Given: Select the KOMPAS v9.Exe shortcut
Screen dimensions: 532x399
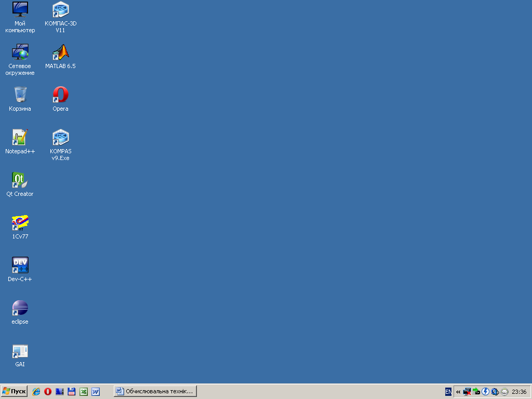Looking at the screenshot, I should (x=60, y=145).
